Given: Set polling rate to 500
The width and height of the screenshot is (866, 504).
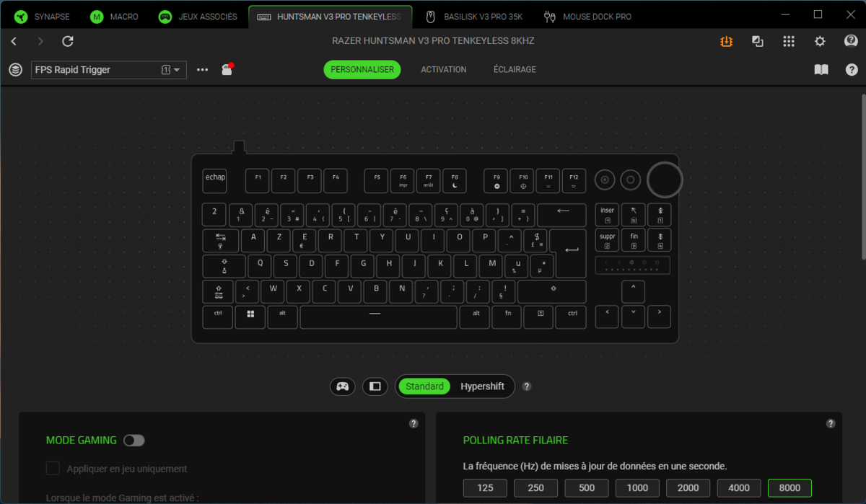Looking at the screenshot, I should (x=587, y=488).
